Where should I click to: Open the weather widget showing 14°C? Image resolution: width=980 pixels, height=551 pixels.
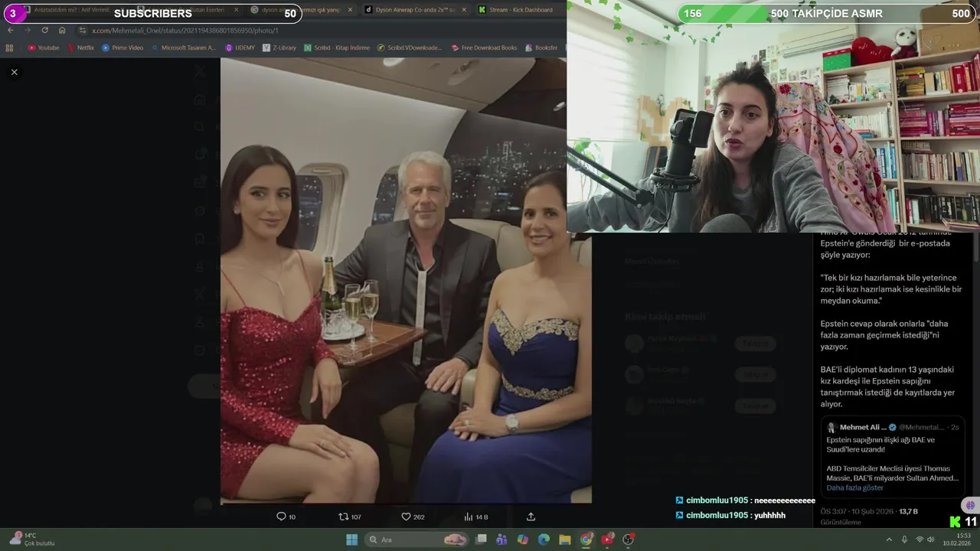point(31,540)
